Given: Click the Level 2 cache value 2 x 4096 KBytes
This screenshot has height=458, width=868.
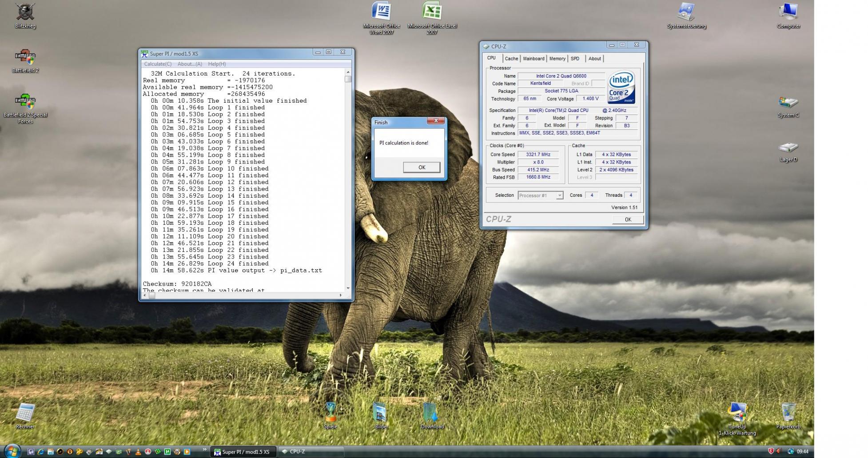Looking at the screenshot, I should point(616,170).
